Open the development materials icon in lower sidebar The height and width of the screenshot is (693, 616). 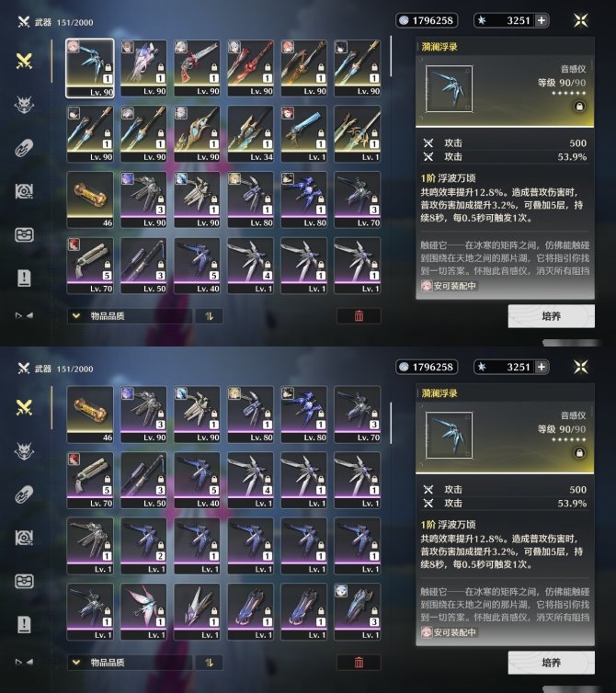24,538
